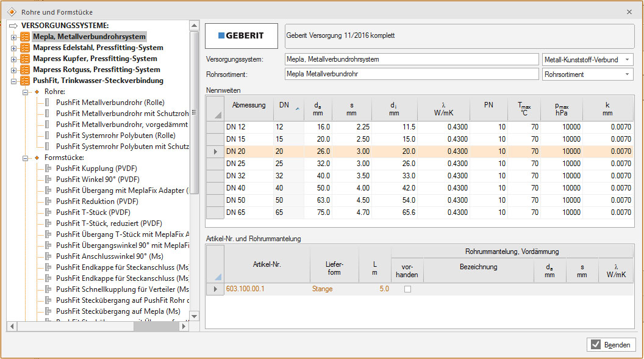Click the Mapress Edelstahl catalog icon
Screen dimensions: 644x359
[x=24, y=48]
